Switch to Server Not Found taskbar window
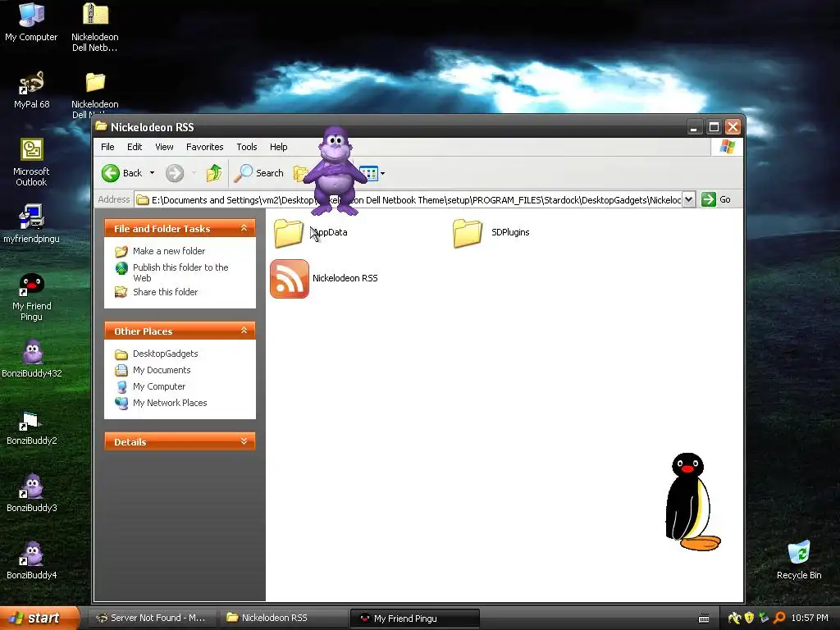The image size is (840, 630). click(x=152, y=619)
